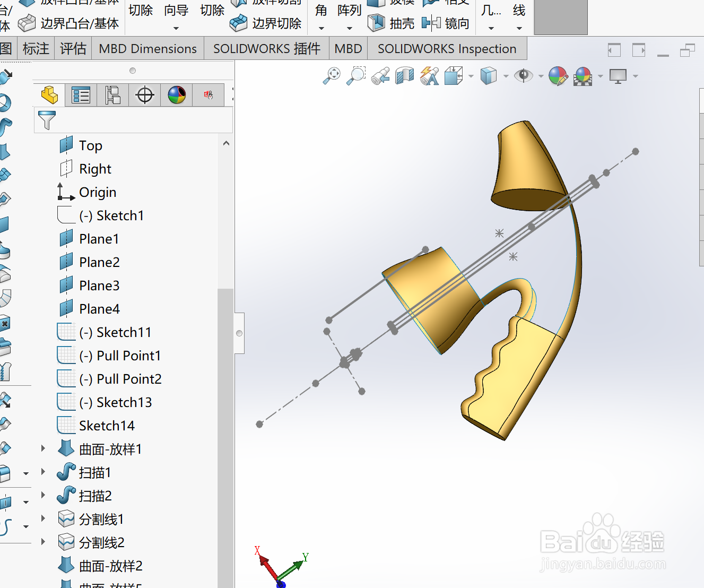Click the feature tree vertical scrollbar
Image resolution: width=704 pixels, height=588 pixels.
pos(225,438)
